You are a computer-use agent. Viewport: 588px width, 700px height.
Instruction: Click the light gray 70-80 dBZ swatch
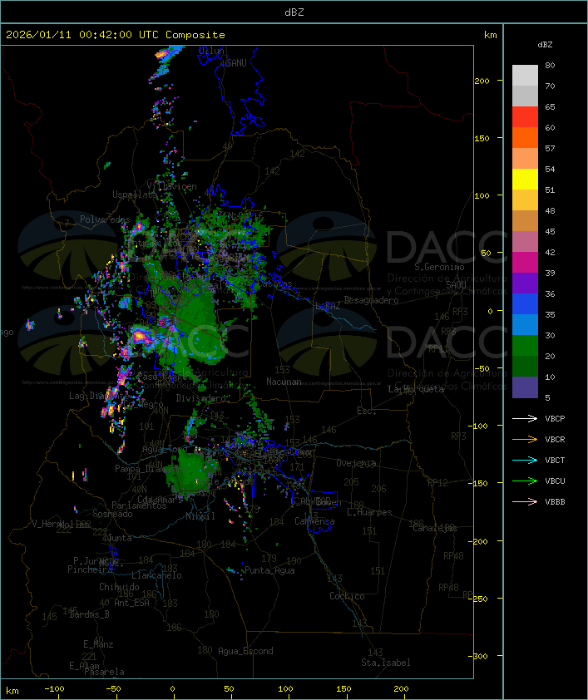coord(525,75)
